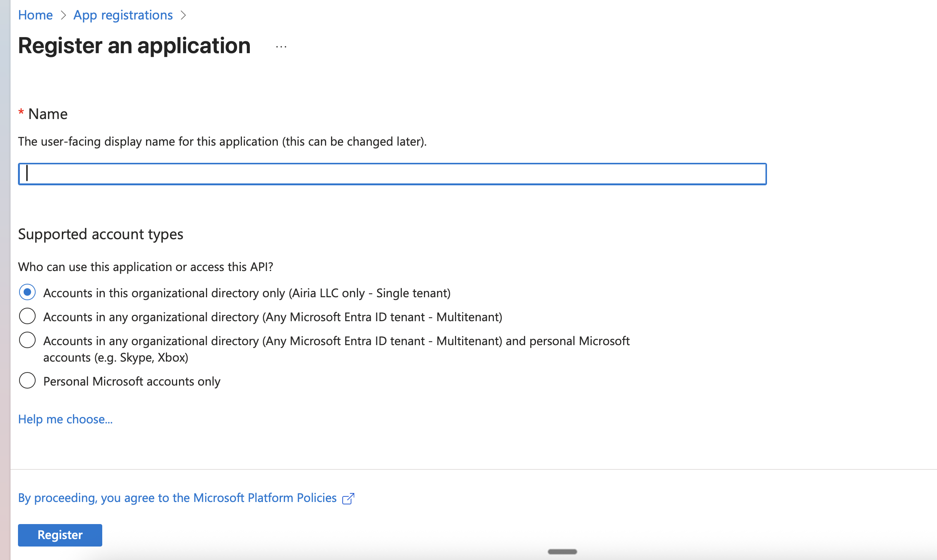The image size is (937, 560).
Task: Click the breadcrumb chevron after Home
Action: [x=63, y=15]
